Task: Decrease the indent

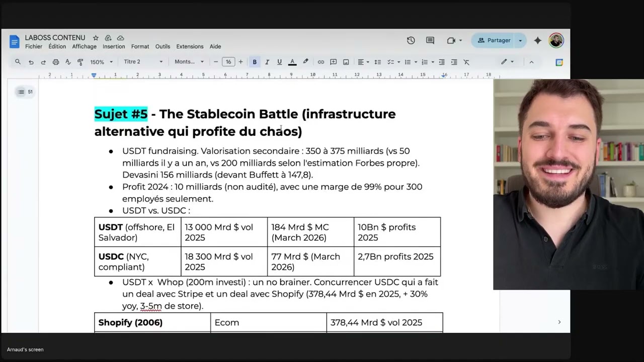Action: tap(442, 62)
